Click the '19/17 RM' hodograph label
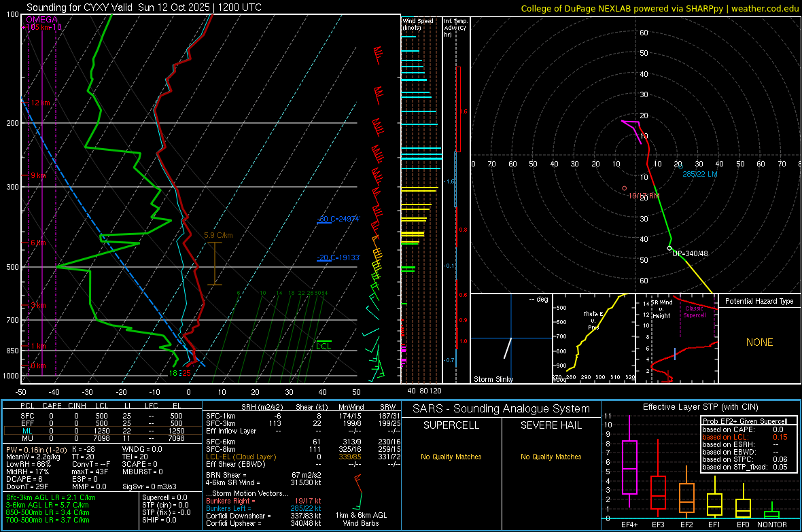The height and width of the screenshot is (532, 802). coord(644,196)
